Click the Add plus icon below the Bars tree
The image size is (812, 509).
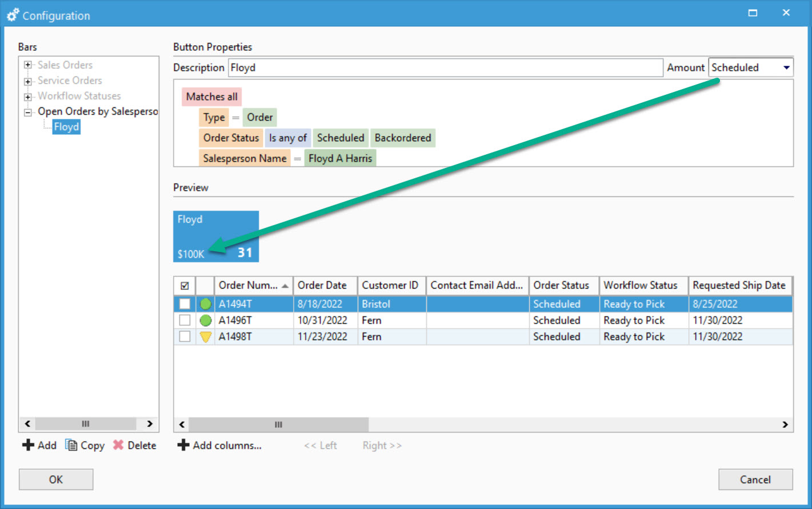(x=28, y=445)
